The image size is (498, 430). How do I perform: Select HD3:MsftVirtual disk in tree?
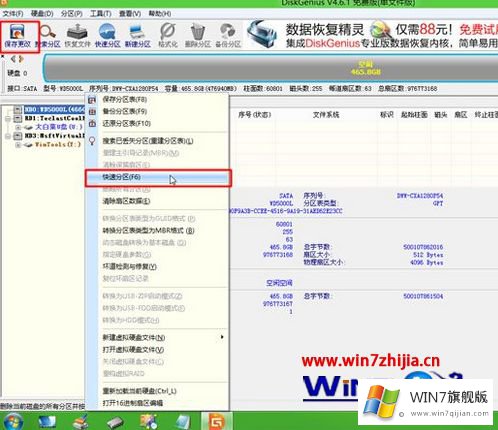[54, 136]
